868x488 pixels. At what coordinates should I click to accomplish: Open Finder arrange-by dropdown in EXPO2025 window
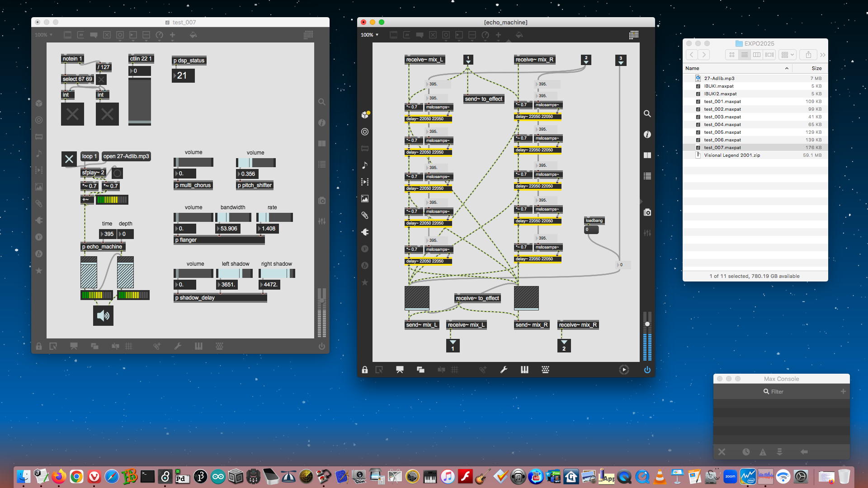788,55
